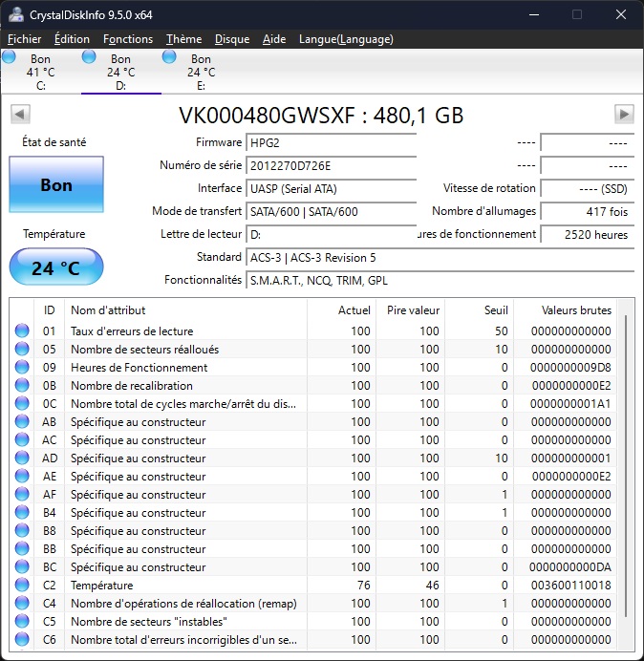Click status orb for attribute 05 row
This screenshot has height=661, width=644.
[22, 349]
